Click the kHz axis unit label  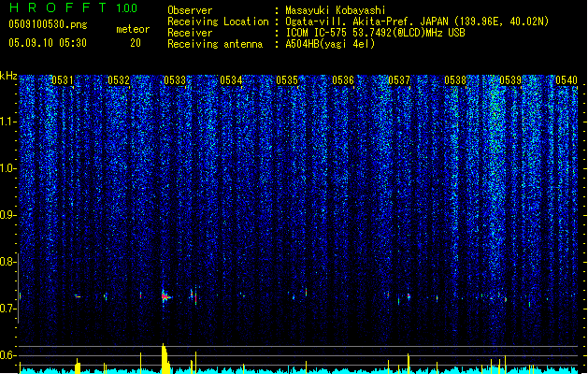(x=8, y=76)
